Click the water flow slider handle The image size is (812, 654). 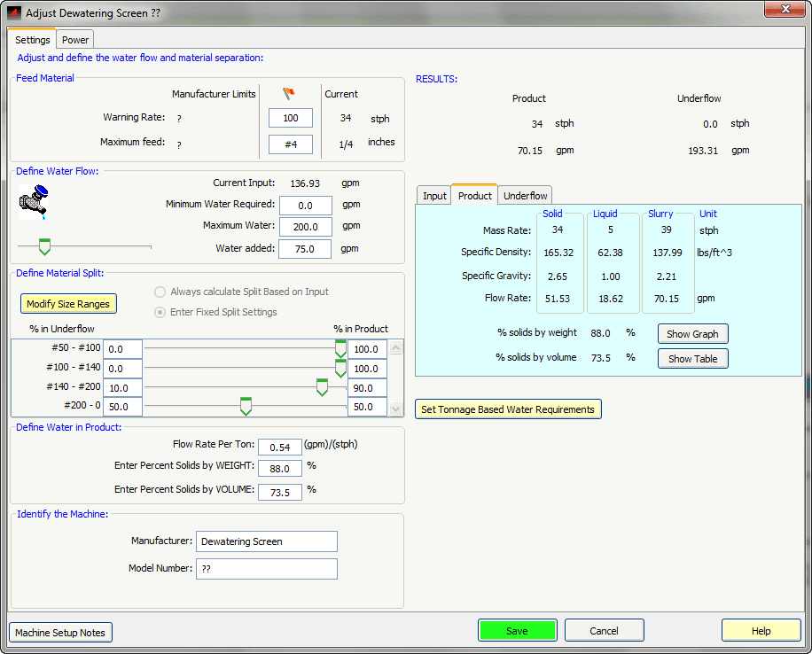44,246
